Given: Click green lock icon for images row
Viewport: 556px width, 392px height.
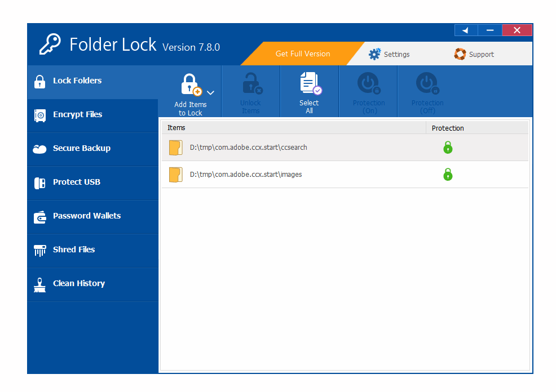Looking at the screenshot, I should tap(448, 174).
